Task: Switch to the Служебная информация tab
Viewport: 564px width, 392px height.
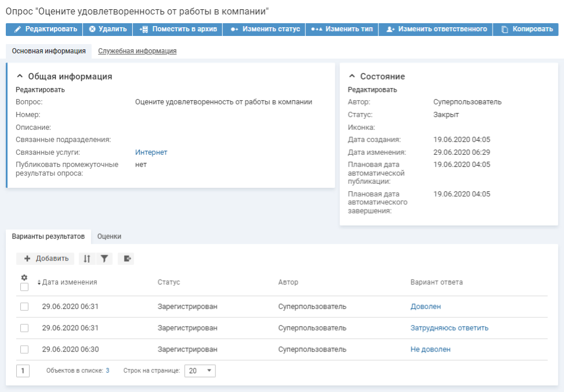Action: [x=137, y=51]
